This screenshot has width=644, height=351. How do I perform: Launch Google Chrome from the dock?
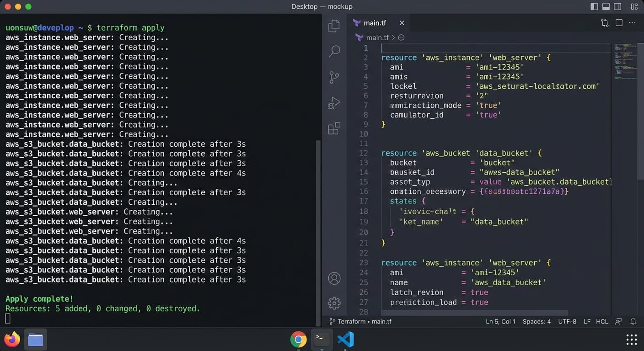pos(298,339)
